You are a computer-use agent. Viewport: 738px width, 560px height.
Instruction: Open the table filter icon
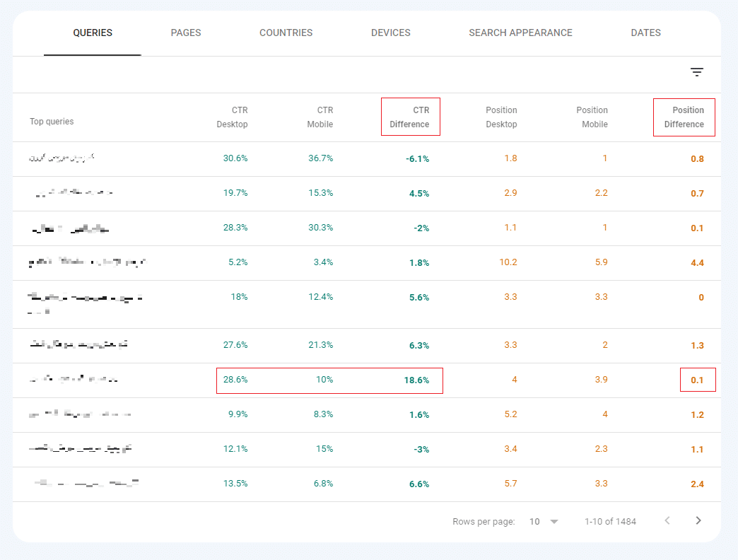(x=697, y=72)
